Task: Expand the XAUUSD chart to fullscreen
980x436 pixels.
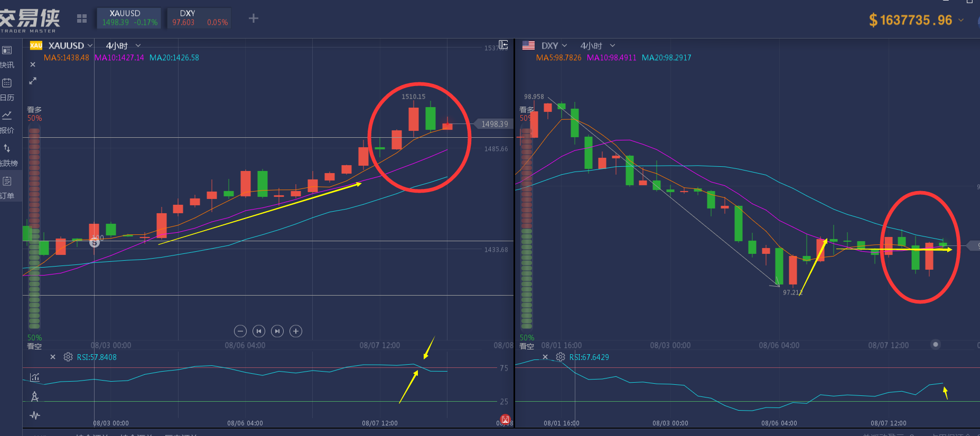Action: click(x=33, y=81)
